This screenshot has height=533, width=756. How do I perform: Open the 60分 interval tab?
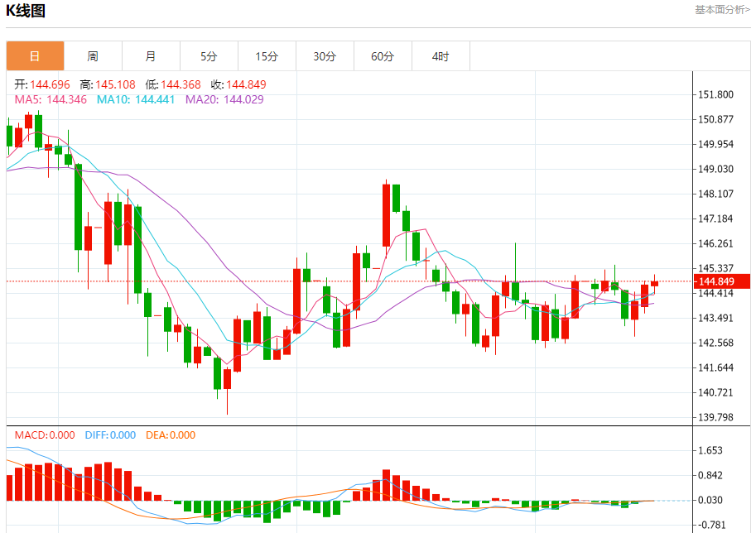point(383,56)
